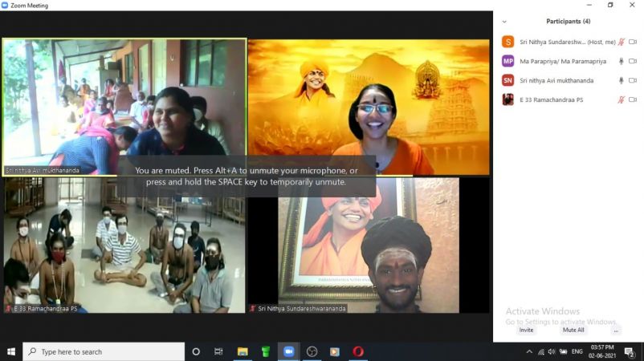Screen dimensions: 644x361
Task: Click camera icon beside Ma Parapriya
Action: click(x=633, y=61)
